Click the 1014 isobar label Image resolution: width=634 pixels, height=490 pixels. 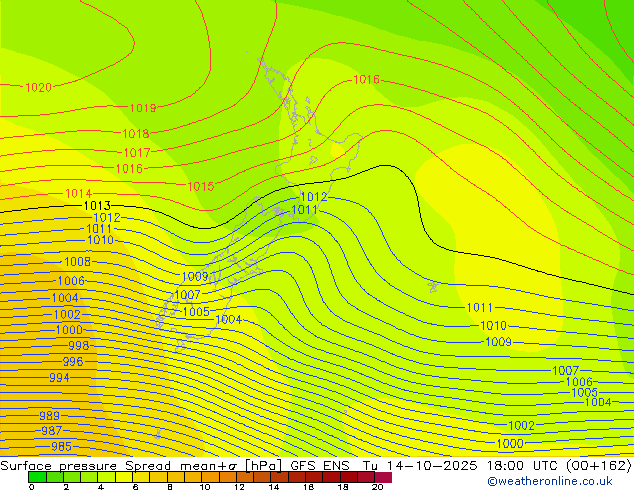point(78,194)
